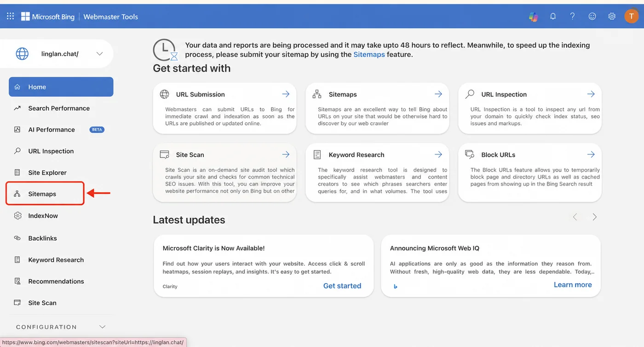Viewport: 644px width, 347px height.
Task: Click the globe icon beside linglan.chat
Action: point(22,54)
